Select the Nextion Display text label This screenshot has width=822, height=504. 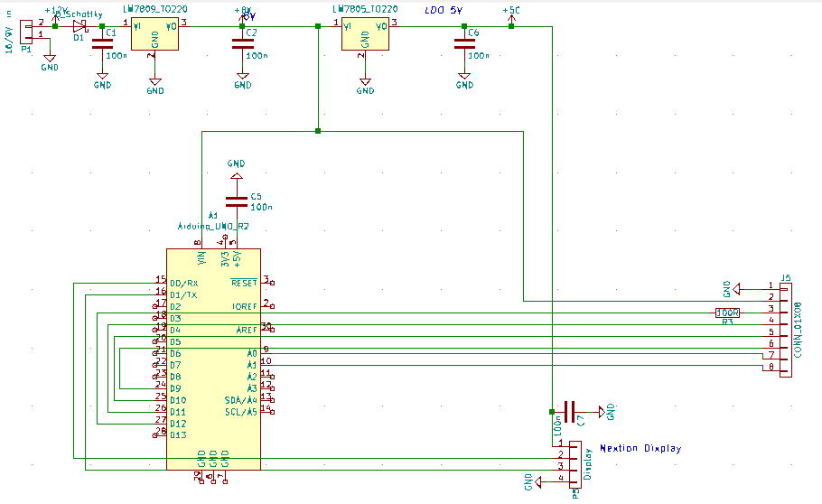[640, 448]
